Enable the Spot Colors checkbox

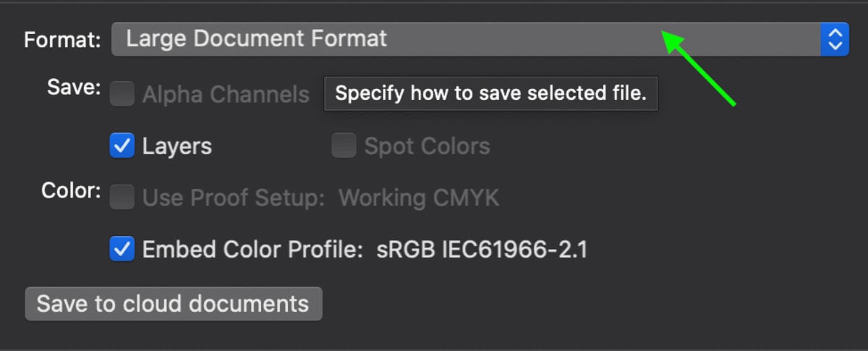click(x=344, y=145)
